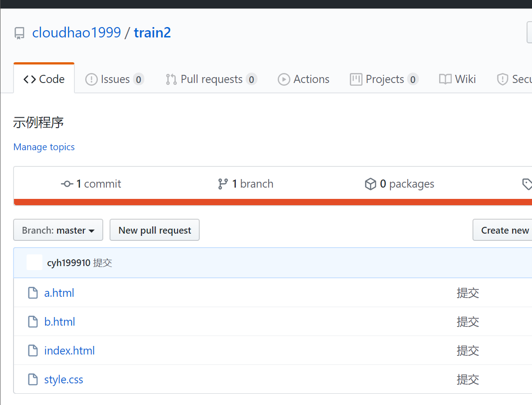Open the Wiki tab
Image resolution: width=532 pixels, height=405 pixels.
pos(457,79)
